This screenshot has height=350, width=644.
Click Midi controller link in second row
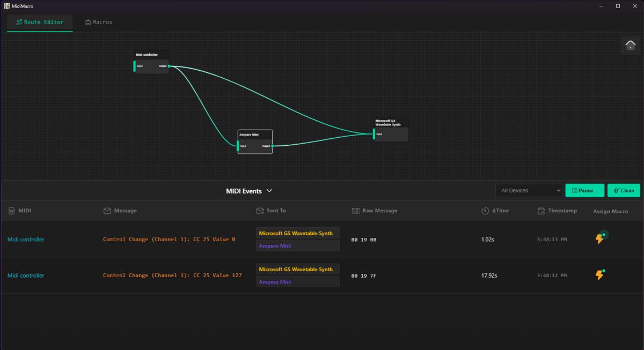pyautogui.click(x=26, y=275)
